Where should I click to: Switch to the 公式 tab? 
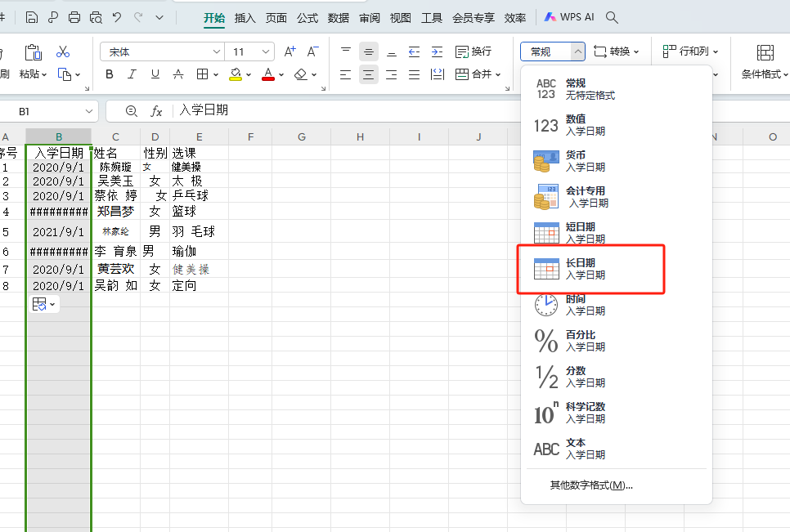307,18
